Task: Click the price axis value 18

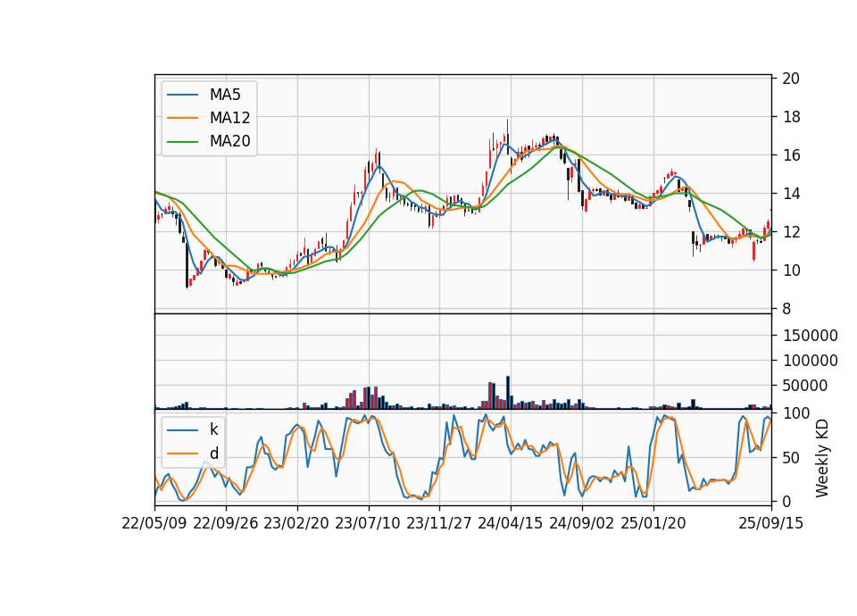Action: point(791,117)
